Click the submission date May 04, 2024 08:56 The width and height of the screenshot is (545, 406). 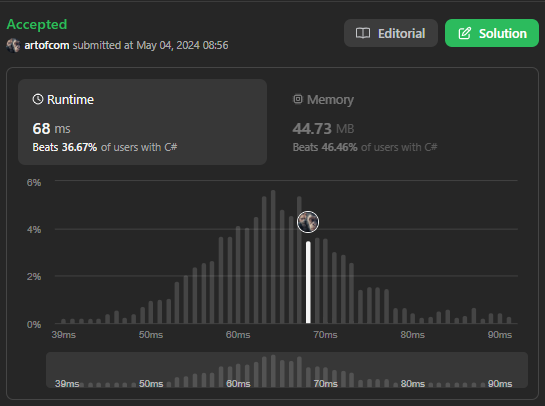[182, 45]
